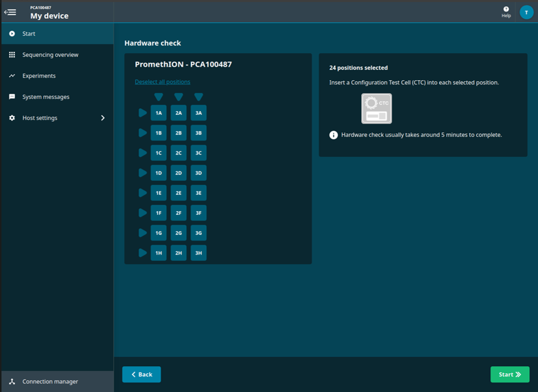Screen dimensions: 538x392
Task: Click the Deselect all positions link
Action: pos(162,82)
